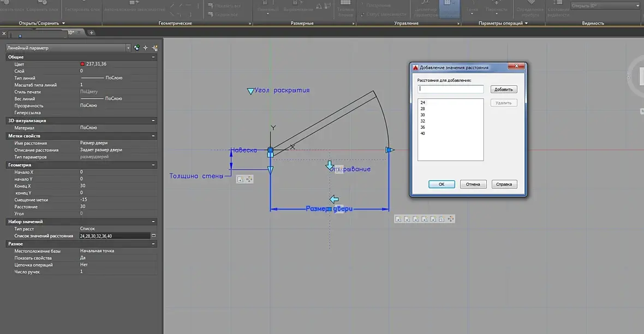This screenshot has width=644, height=334.
Task: Click the Отмена button in the dialog
Action: 473,184
